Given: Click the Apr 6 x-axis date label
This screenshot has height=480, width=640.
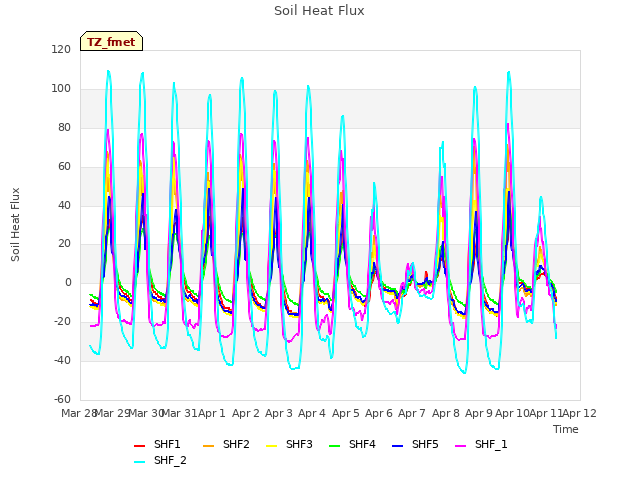Looking at the screenshot, I should 379,413.
